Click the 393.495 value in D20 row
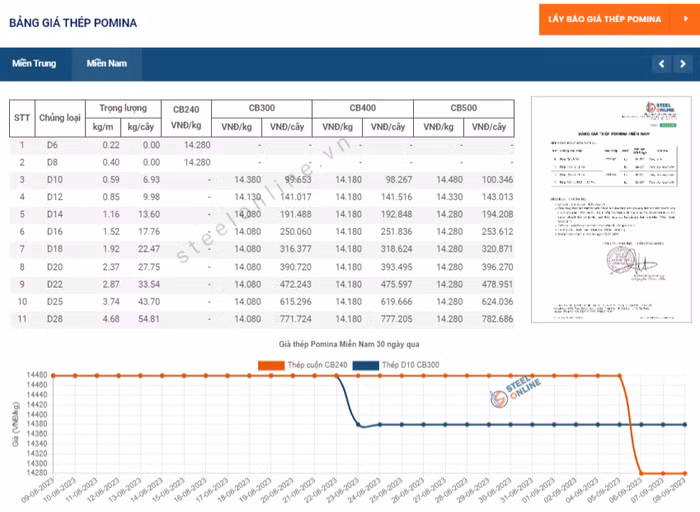The image size is (700, 512). (x=396, y=267)
